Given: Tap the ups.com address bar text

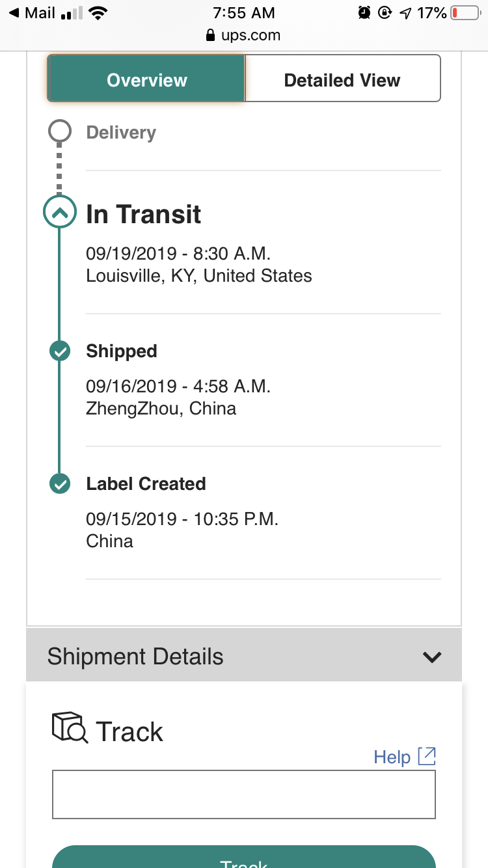Looking at the screenshot, I should click(x=251, y=35).
